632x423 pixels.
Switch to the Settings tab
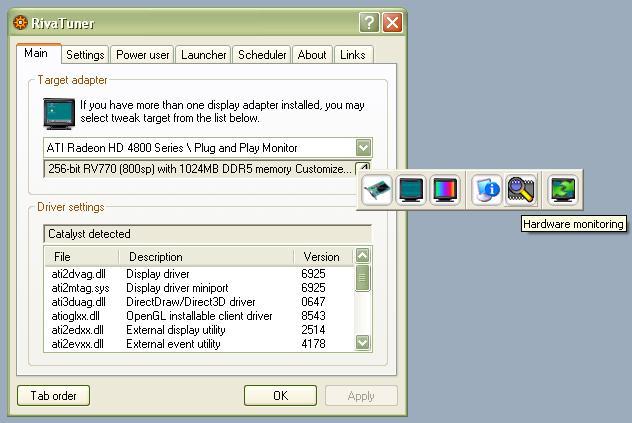click(85, 55)
